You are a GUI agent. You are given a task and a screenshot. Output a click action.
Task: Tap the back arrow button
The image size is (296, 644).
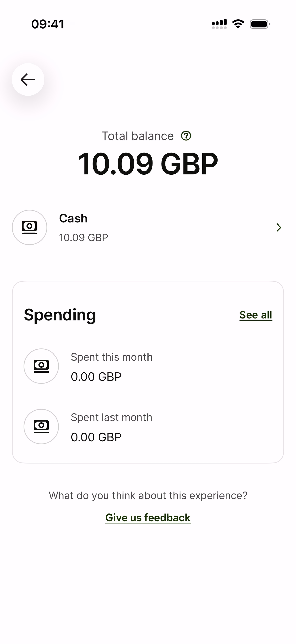coord(28,80)
